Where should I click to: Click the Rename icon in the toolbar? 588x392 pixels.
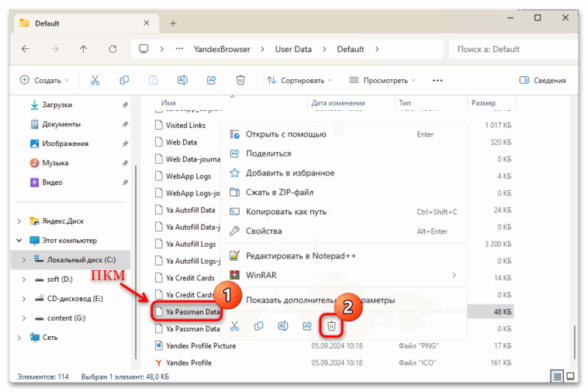(182, 80)
